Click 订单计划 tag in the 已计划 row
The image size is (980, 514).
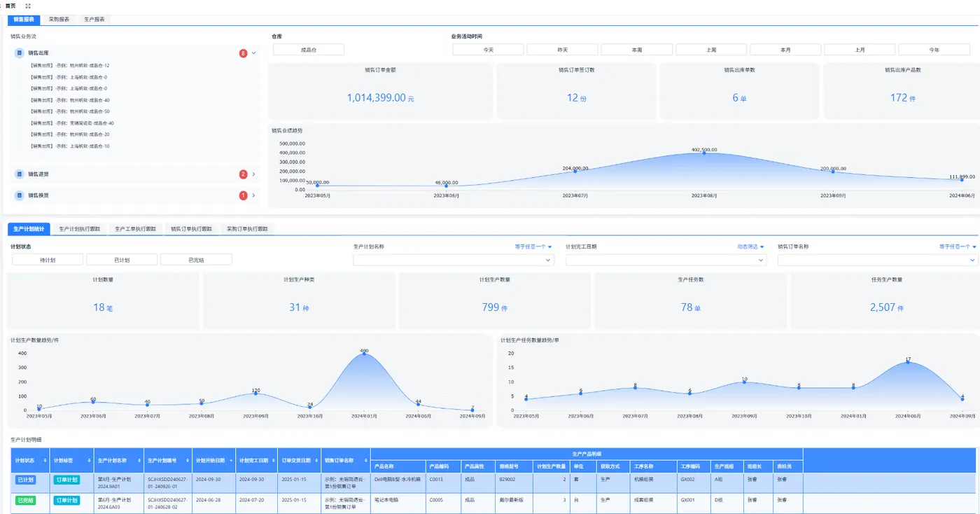pyautogui.click(x=66, y=480)
